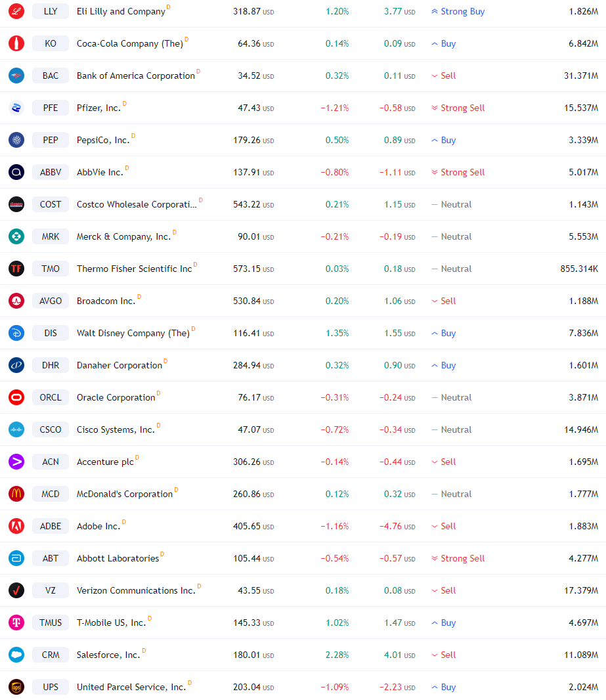Screen dimensions: 606x700
Task: Click UPS Buy rating
Action: click(x=444, y=687)
